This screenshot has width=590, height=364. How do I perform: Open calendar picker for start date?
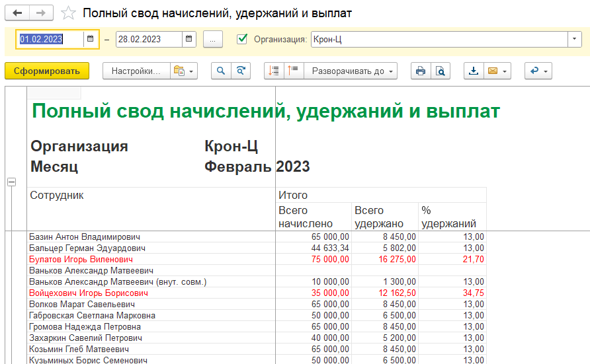pyautogui.click(x=90, y=40)
